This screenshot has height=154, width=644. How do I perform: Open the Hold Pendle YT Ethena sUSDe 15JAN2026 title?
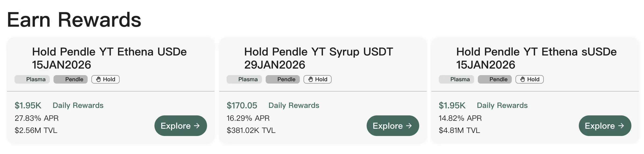click(x=536, y=58)
